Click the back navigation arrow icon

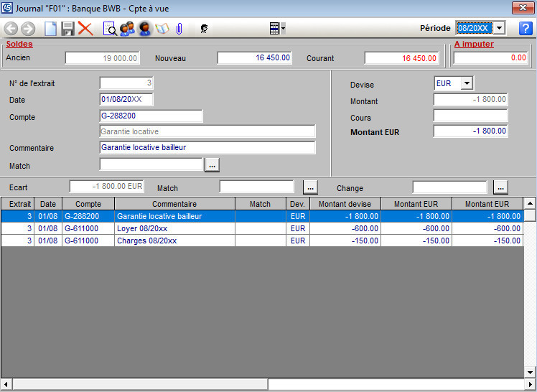(x=11, y=29)
